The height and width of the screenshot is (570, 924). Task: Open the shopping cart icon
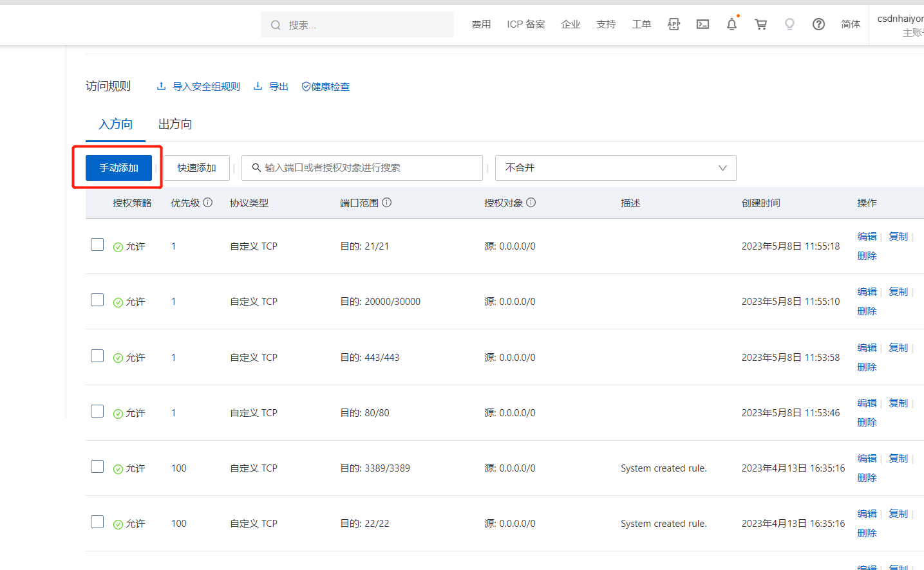tap(760, 24)
